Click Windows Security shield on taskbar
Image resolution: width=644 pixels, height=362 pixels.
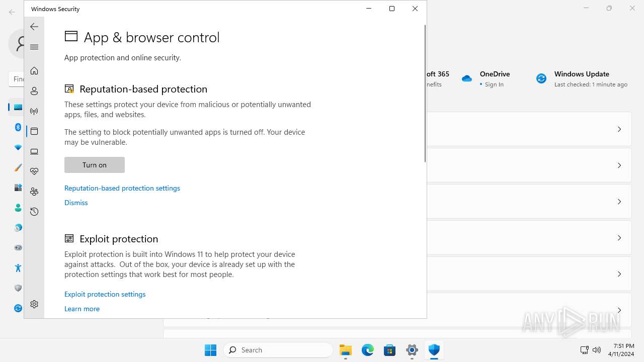click(x=434, y=350)
